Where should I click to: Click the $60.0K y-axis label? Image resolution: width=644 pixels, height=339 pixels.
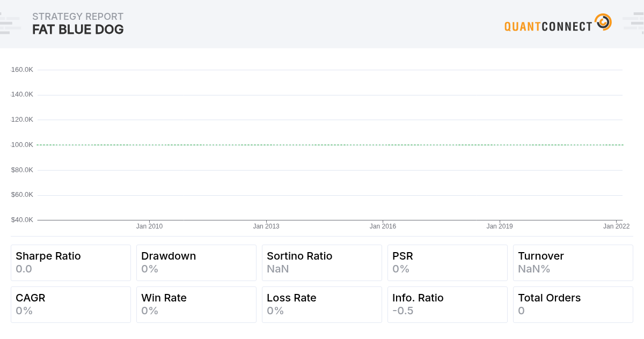tap(22, 195)
